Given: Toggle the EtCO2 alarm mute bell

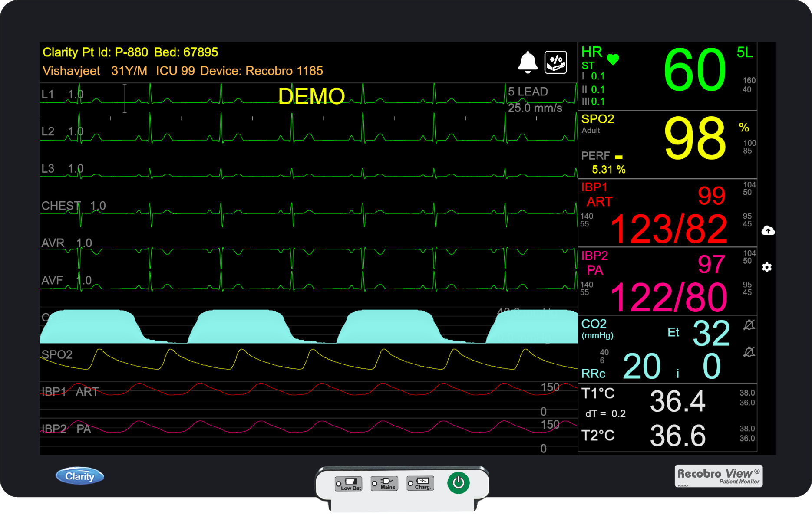Looking at the screenshot, I should pos(749,325).
